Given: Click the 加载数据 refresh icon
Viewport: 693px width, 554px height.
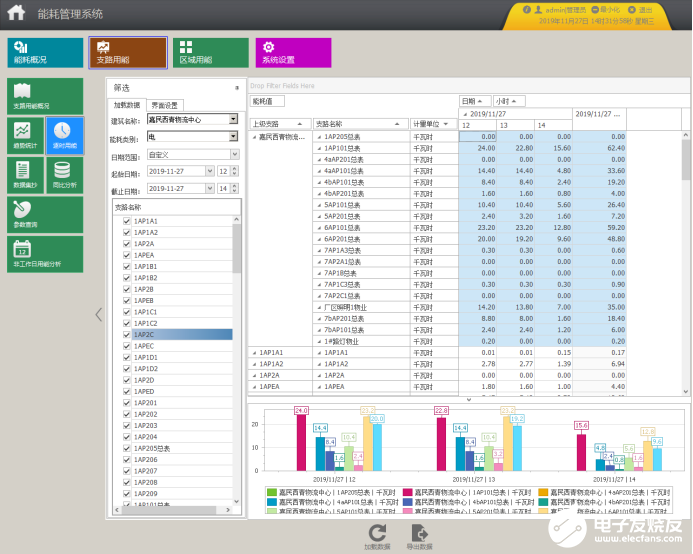Looking at the screenshot, I should [377, 534].
